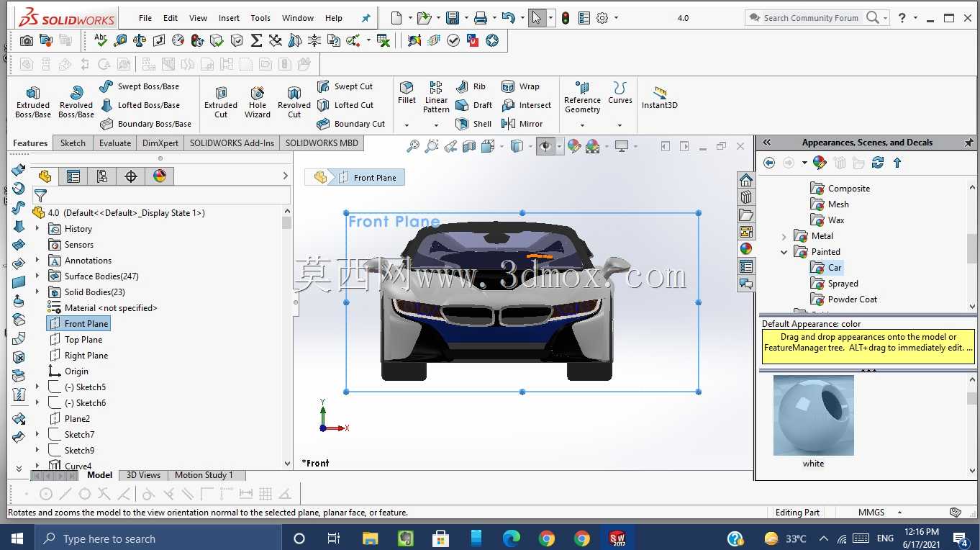
Task: Switch to the Sketch tab
Action: pos(73,143)
